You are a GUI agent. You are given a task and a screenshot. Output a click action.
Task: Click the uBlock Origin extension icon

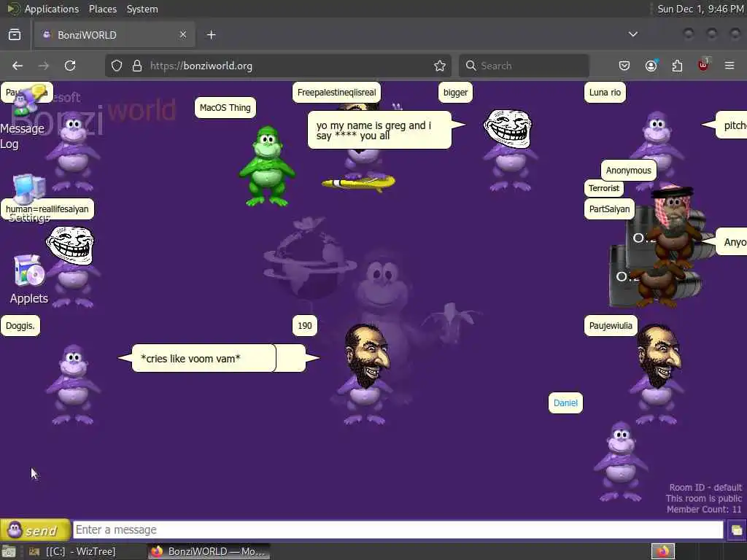click(703, 65)
